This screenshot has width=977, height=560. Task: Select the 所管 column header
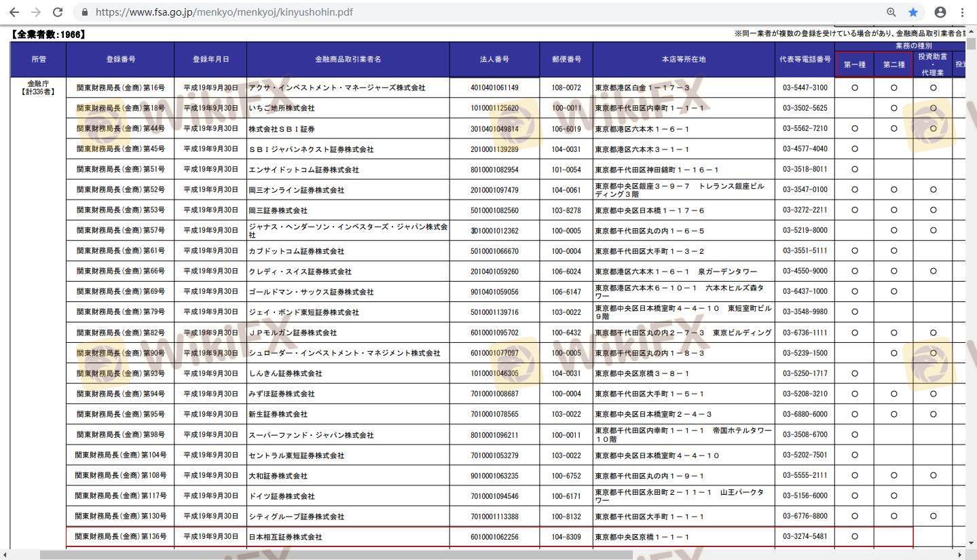[x=39, y=60]
